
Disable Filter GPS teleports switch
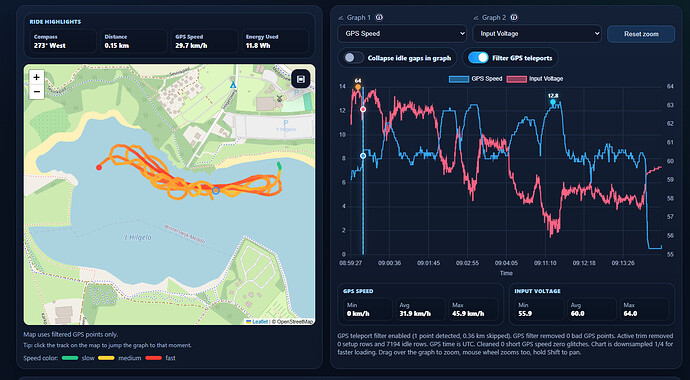(478, 58)
